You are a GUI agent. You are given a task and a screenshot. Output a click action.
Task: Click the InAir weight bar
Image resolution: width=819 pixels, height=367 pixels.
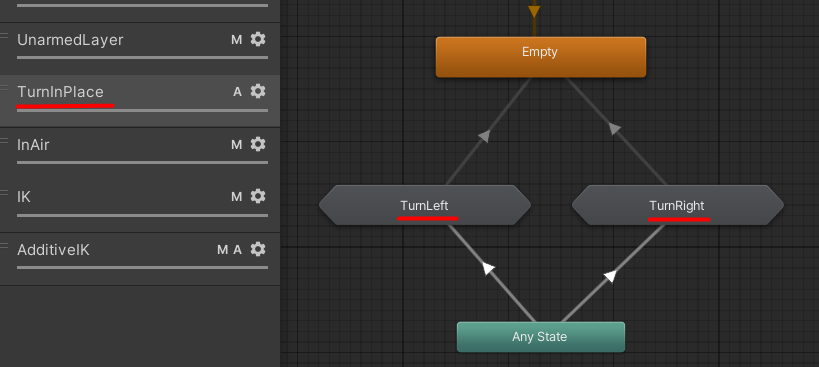143,162
